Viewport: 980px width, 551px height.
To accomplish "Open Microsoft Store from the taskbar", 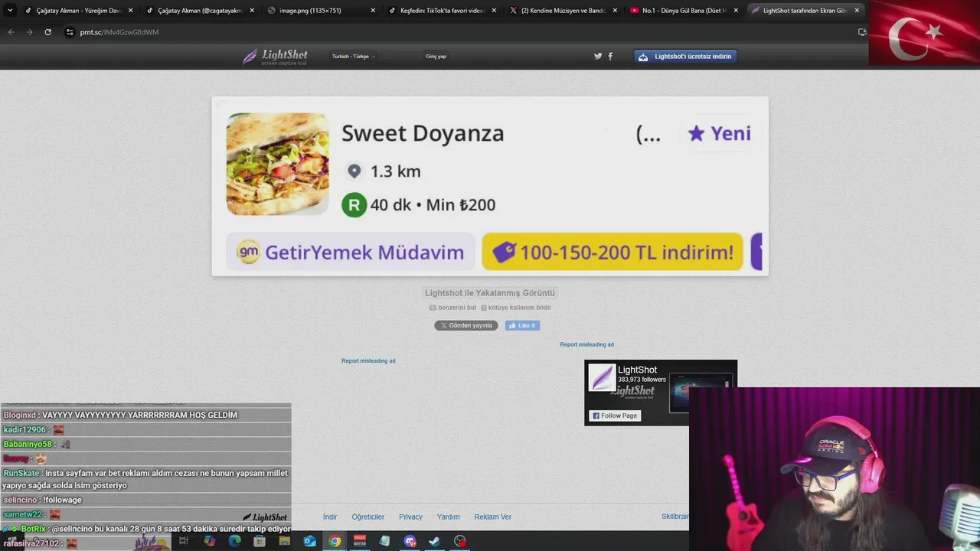I will 259,541.
